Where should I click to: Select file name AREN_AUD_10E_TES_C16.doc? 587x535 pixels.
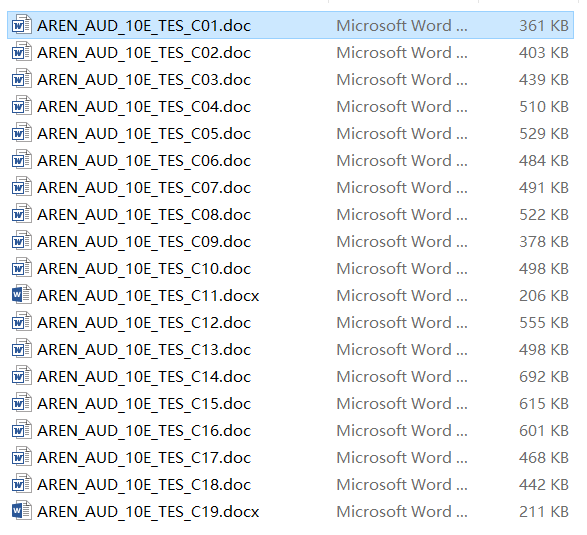[x=144, y=431]
